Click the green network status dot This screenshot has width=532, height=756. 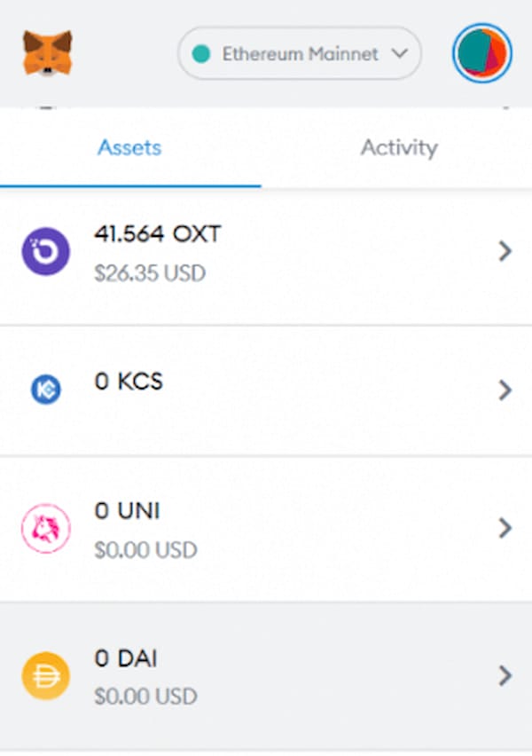click(x=200, y=54)
